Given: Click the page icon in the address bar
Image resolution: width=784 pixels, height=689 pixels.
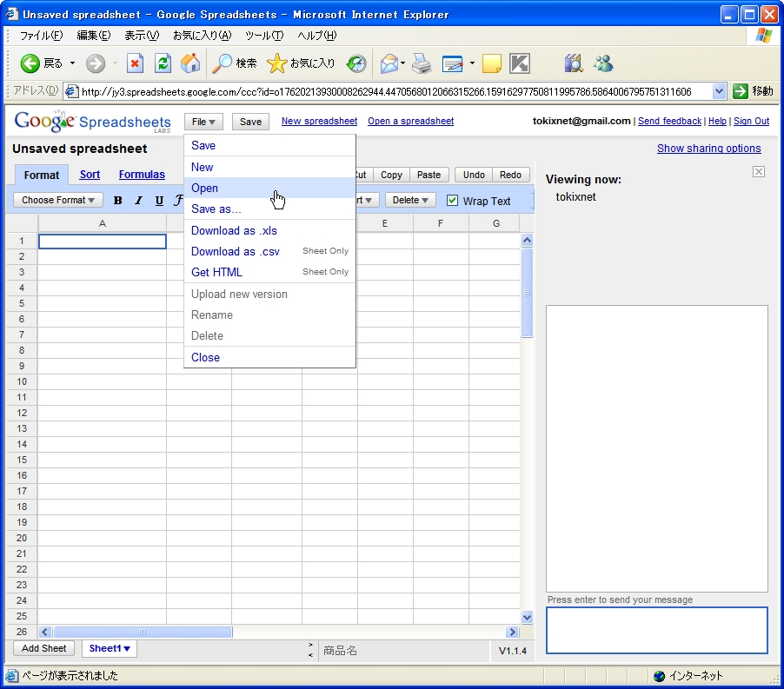Looking at the screenshot, I should pyautogui.click(x=71, y=91).
